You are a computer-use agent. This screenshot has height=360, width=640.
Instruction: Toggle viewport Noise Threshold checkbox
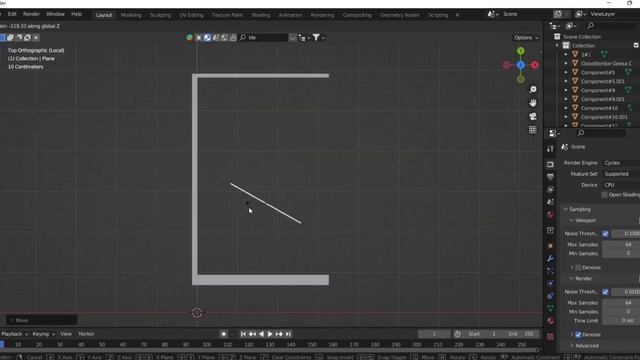coord(605,233)
